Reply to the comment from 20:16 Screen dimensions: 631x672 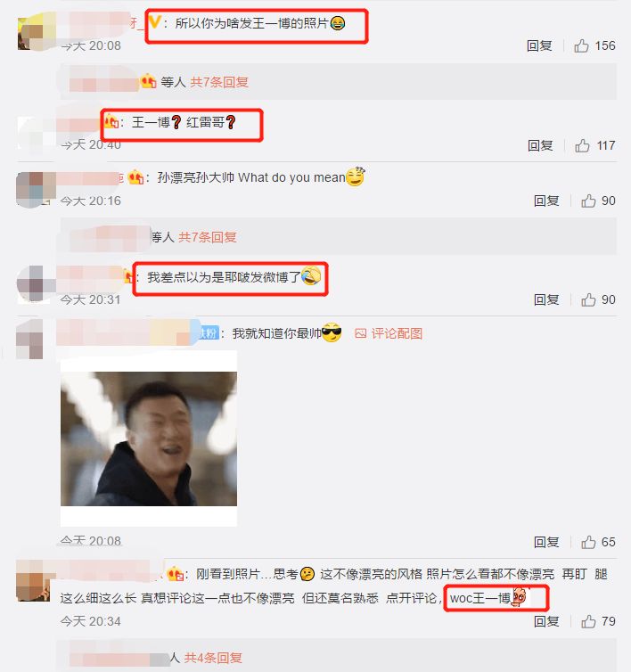pos(546,201)
